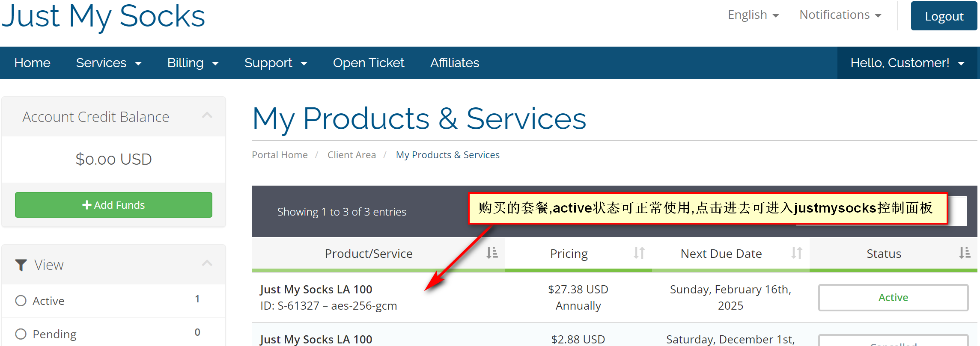Click the Just My Socks site logo
The height and width of the screenshot is (346, 980).
pos(103,16)
